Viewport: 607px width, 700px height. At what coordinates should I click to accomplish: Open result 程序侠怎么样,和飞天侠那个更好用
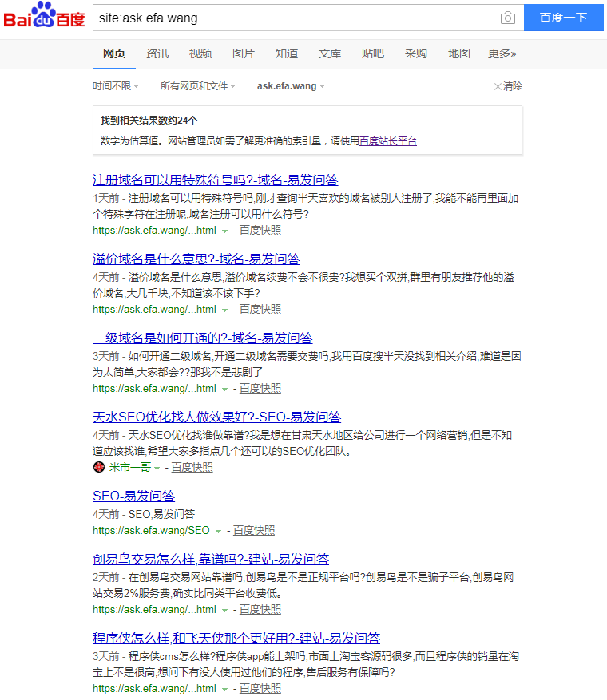point(236,638)
